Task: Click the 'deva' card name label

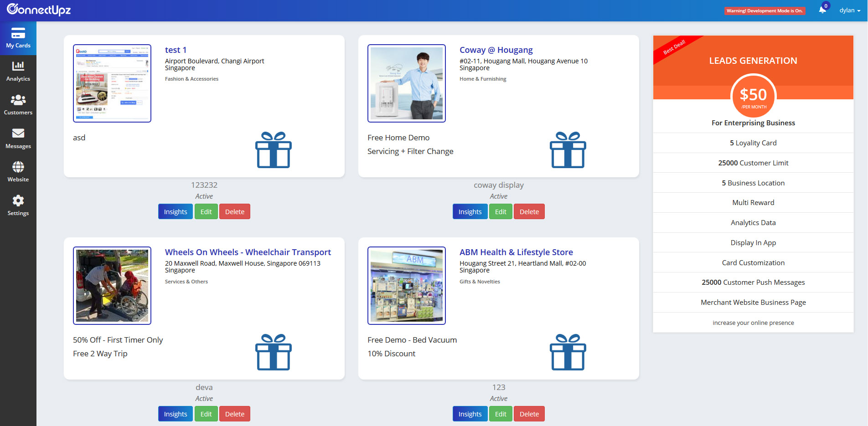Action: click(204, 387)
